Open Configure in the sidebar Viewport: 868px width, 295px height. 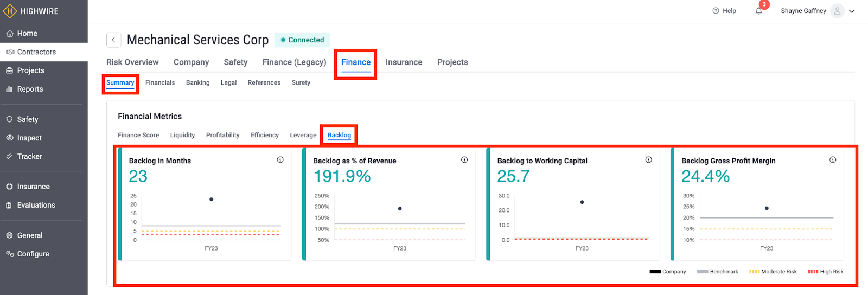coord(33,254)
